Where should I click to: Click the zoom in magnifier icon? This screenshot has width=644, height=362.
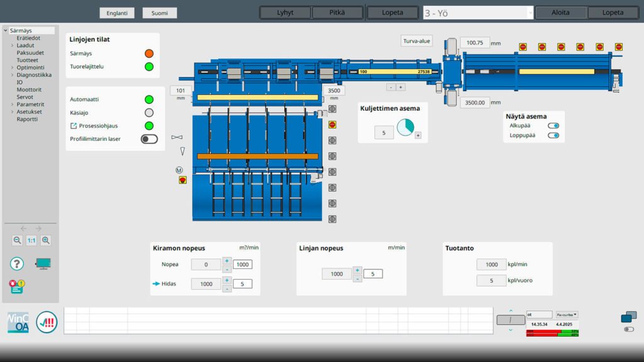(46, 240)
